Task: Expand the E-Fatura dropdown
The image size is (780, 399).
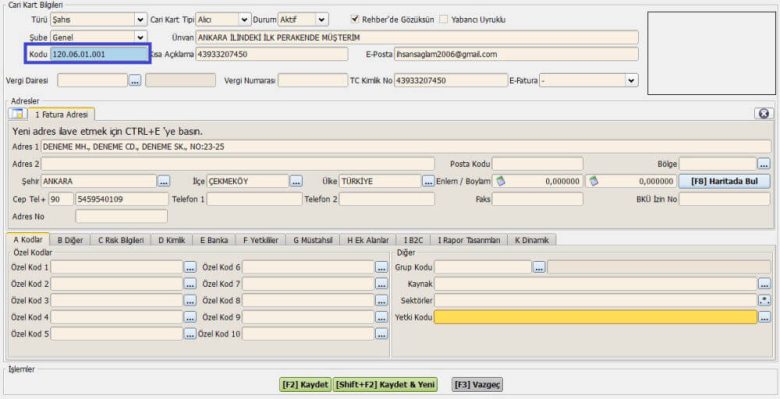Action: pyautogui.click(x=631, y=80)
